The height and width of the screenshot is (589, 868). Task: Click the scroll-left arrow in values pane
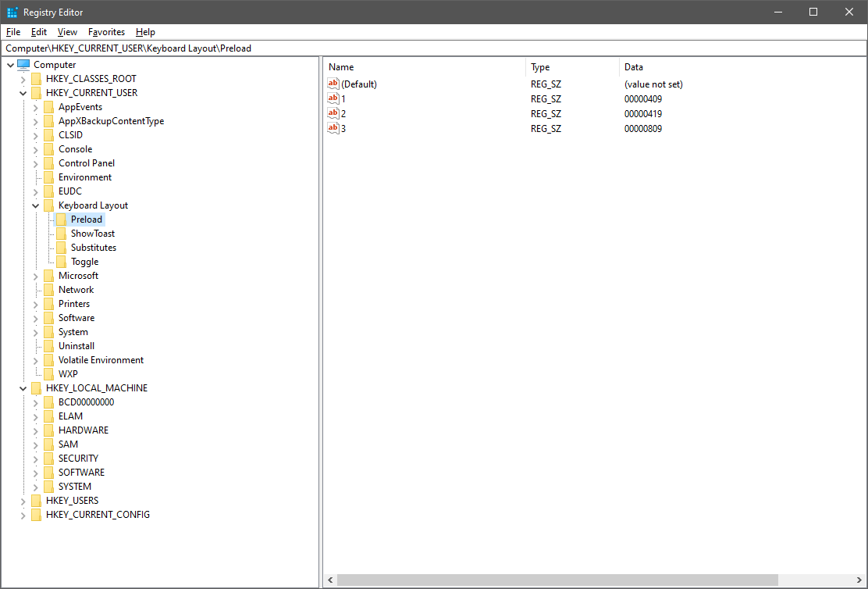point(330,580)
